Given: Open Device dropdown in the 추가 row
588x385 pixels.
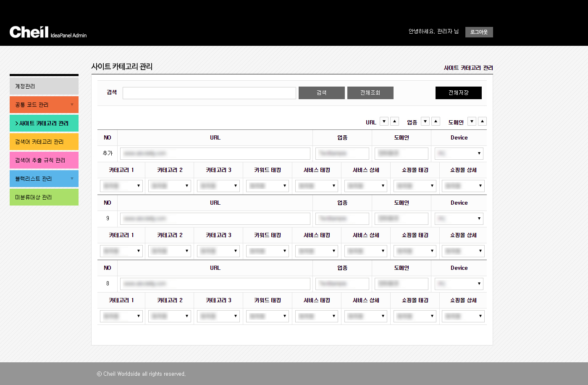Looking at the screenshot, I should point(459,153).
